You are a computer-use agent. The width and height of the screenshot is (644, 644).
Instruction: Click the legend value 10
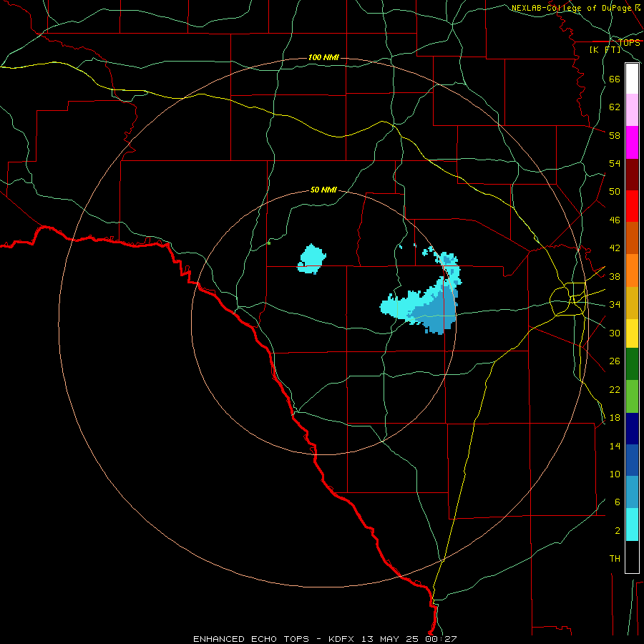point(615,474)
